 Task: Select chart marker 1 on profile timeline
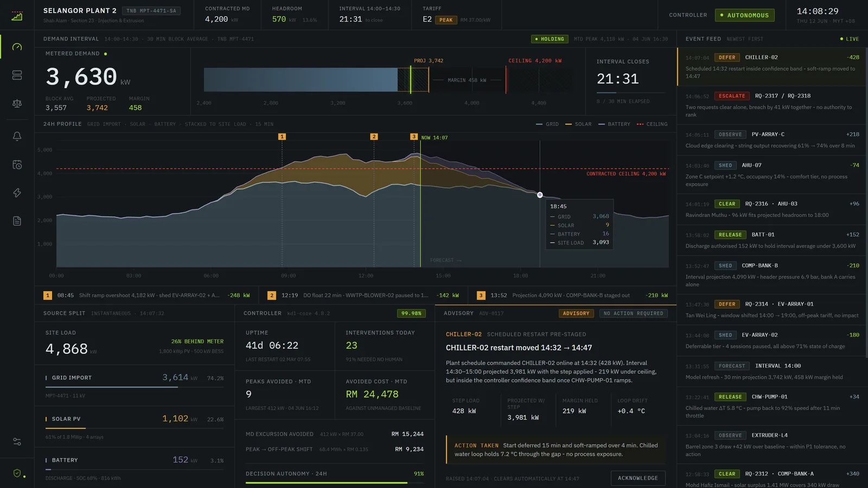(x=282, y=137)
